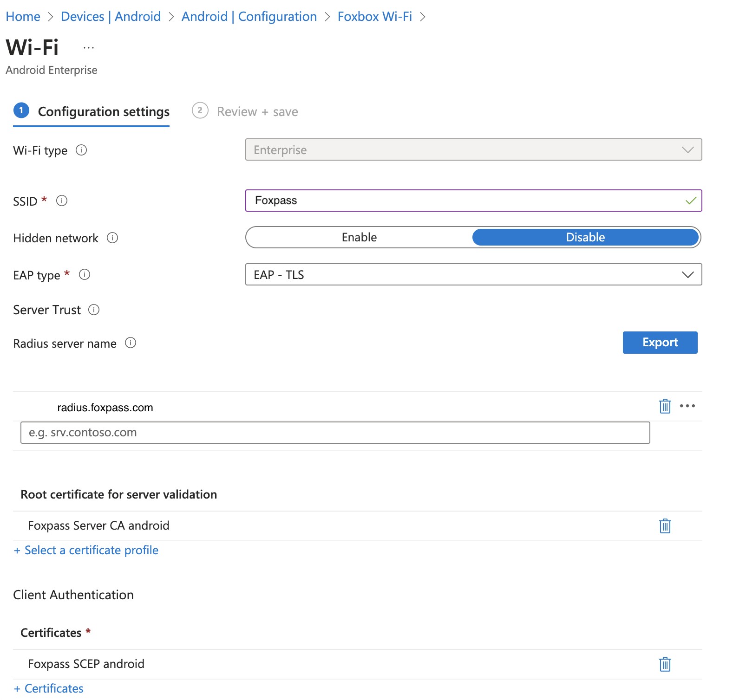Click the Root certificate for server validation heading

(119, 494)
